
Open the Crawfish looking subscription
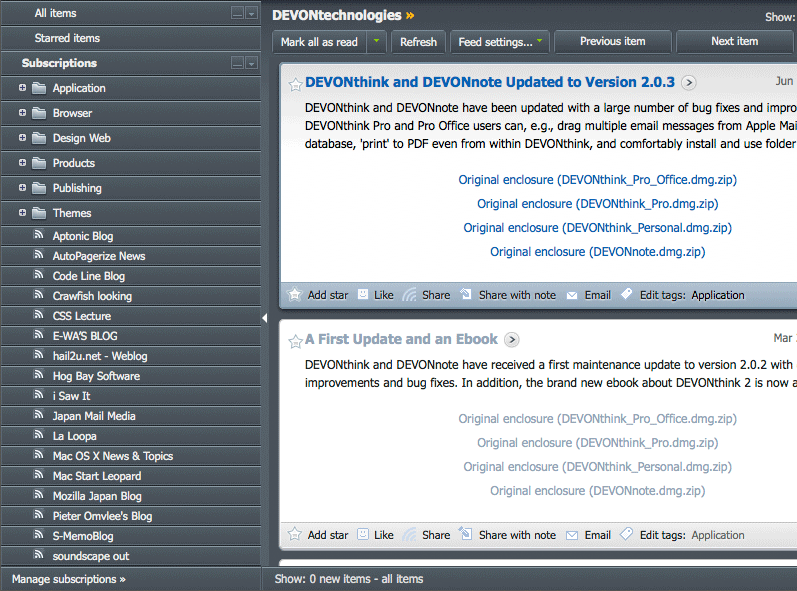(131, 296)
